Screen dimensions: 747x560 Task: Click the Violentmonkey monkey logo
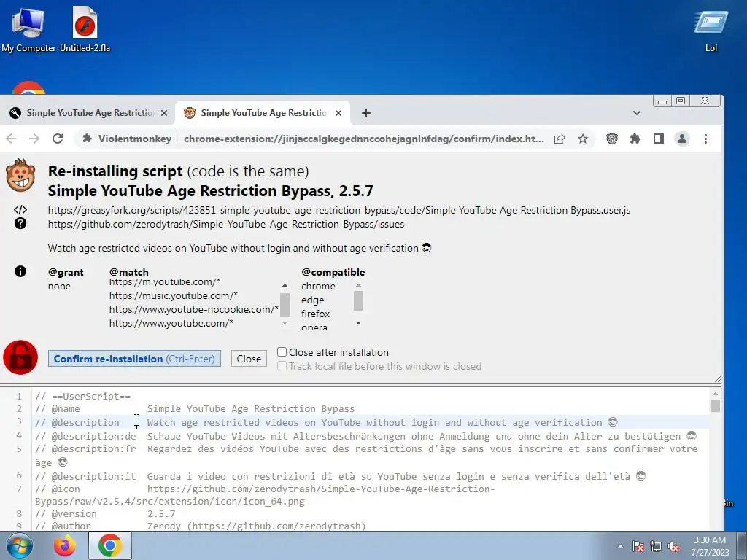coord(20,175)
